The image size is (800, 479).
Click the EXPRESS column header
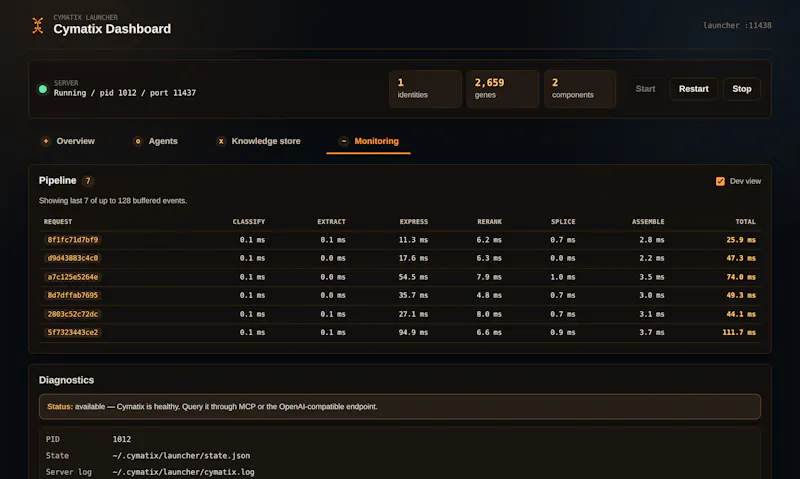[414, 221]
